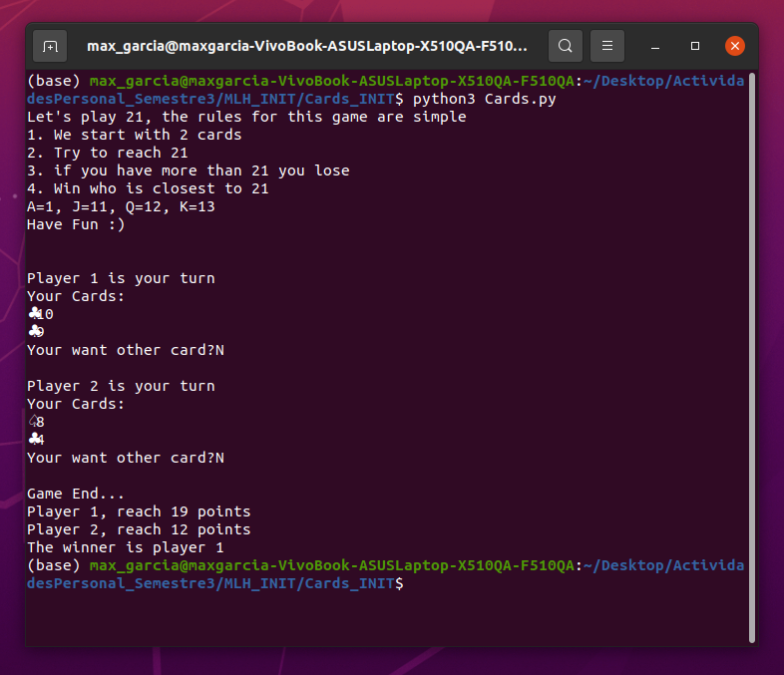The image size is (784, 675).
Task: Click 'Player 1 is your turn' line
Action: (x=121, y=278)
